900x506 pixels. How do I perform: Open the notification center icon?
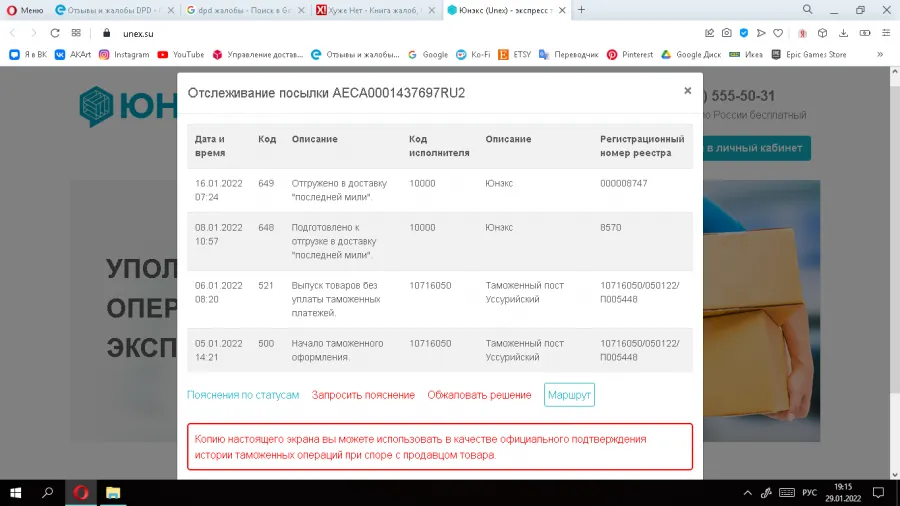click(878, 493)
